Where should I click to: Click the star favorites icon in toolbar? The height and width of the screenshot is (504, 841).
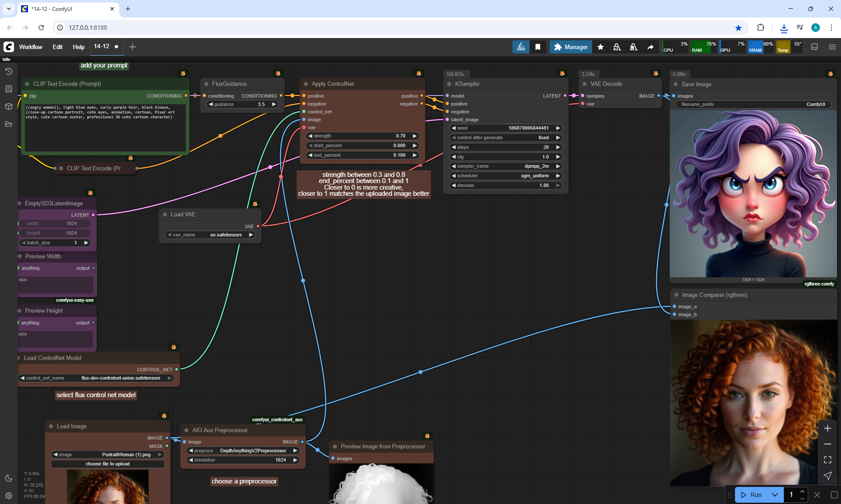pyautogui.click(x=601, y=47)
